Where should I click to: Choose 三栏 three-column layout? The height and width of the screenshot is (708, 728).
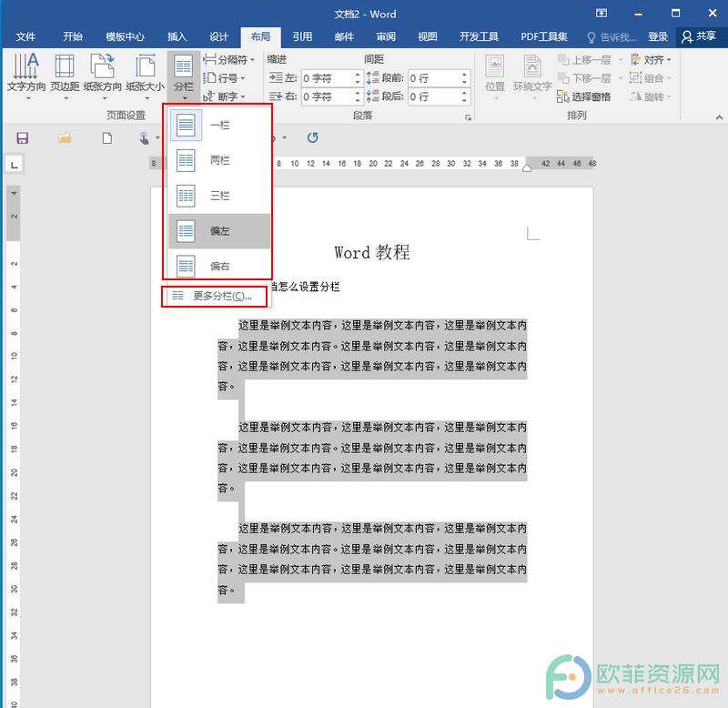219,196
